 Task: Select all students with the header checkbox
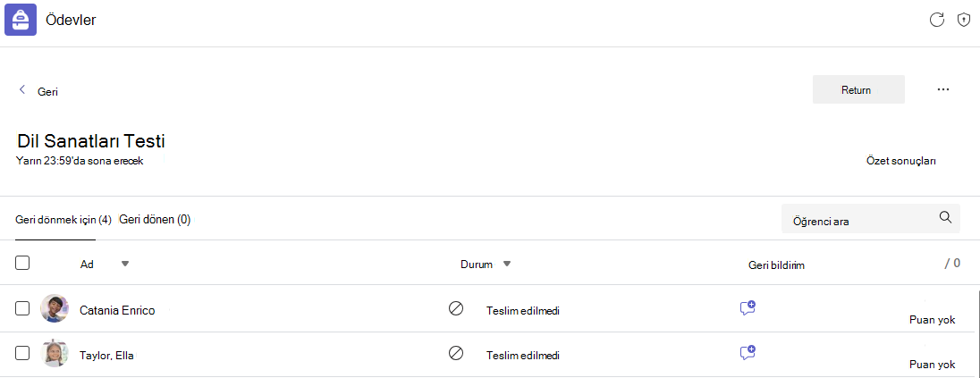click(22, 263)
